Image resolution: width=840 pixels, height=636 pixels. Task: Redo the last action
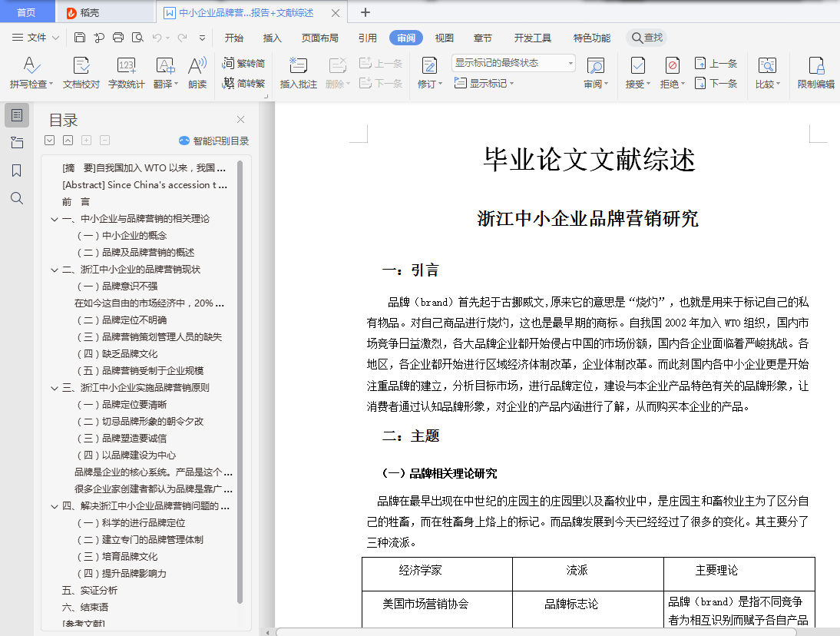tap(183, 38)
